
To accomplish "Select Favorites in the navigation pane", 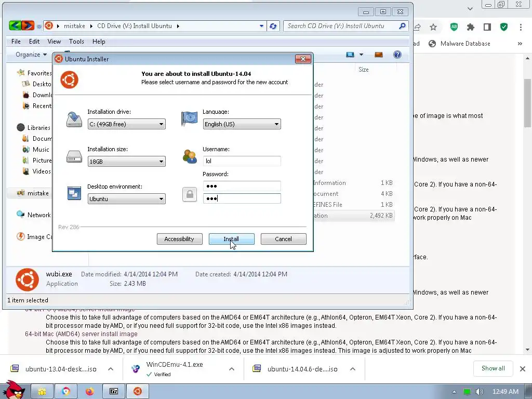I will (35, 73).
